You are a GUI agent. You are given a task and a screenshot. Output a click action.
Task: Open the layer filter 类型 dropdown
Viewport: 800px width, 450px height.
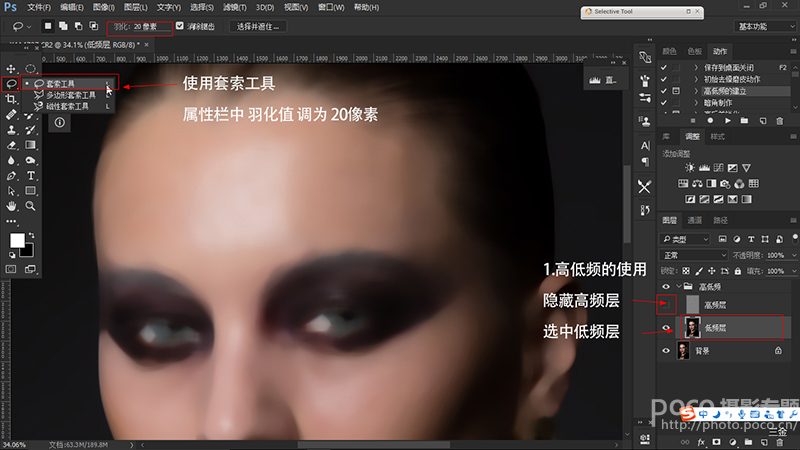coord(685,239)
